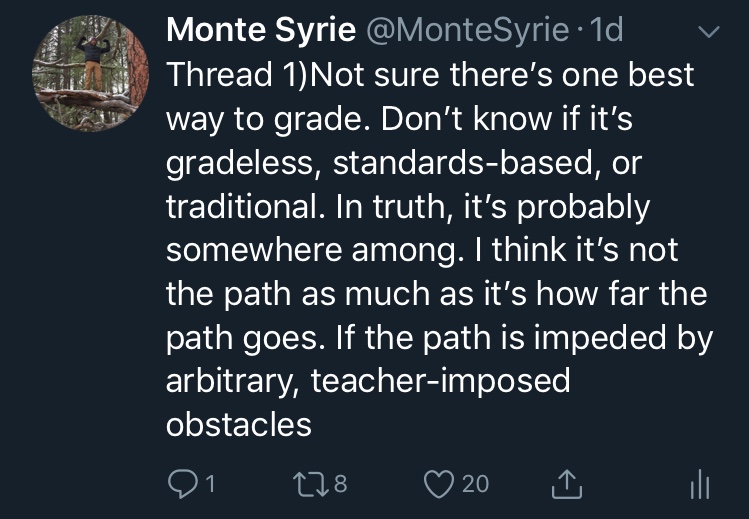Click the like count of 20
749x519 pixels.
pos(476,485)
